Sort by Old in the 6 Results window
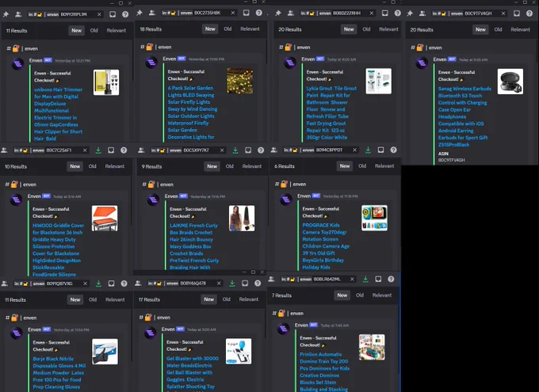 pos(362,166)
